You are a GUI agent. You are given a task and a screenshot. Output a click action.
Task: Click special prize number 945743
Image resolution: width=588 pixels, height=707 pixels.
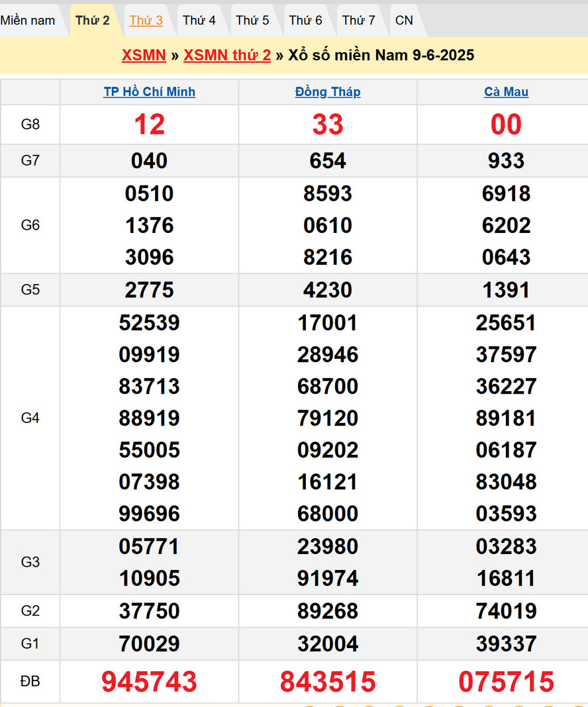149,681
